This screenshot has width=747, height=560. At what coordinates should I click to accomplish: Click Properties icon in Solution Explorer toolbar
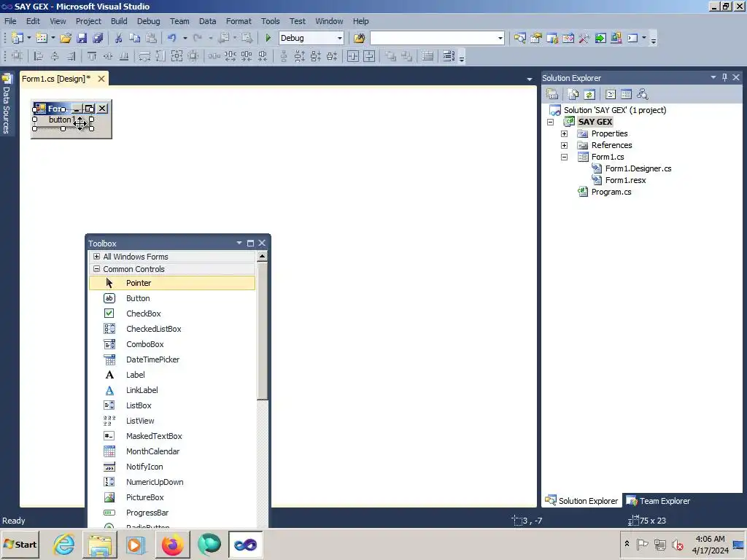tap(552, 94)
